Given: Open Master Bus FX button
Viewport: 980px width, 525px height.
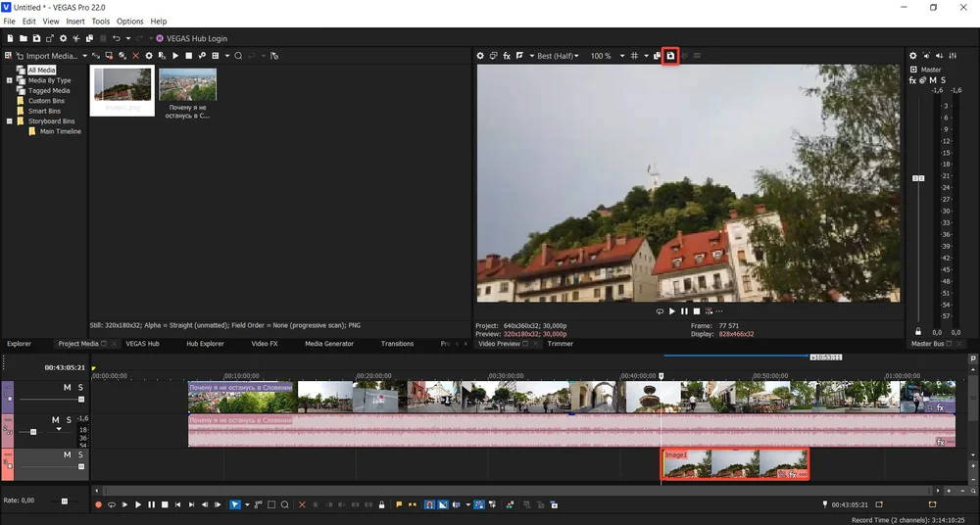Looking at the screenshot, I should (x=911, y=80).
